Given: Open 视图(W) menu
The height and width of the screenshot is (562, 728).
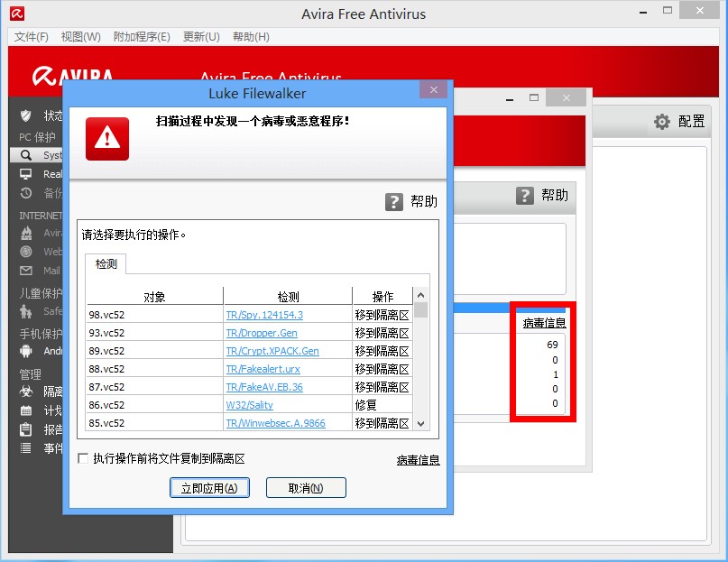Looking at the screenshot, I should (x=81, y=37).
